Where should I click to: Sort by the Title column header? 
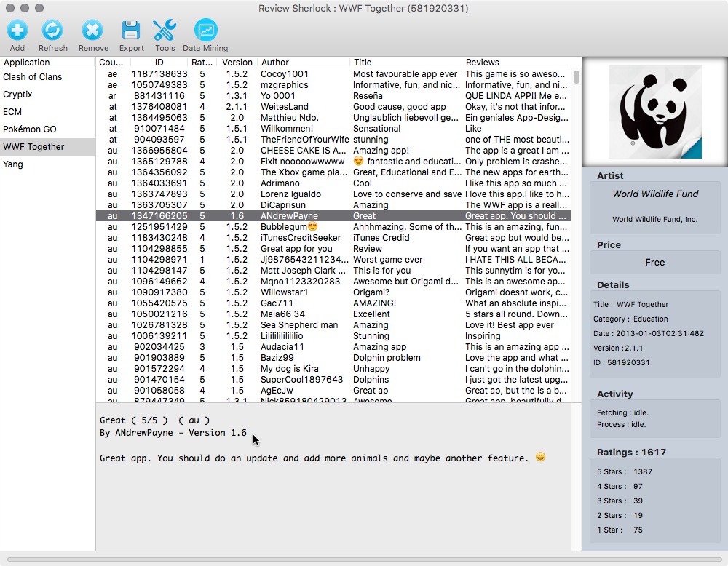click(x=405, y=62)
